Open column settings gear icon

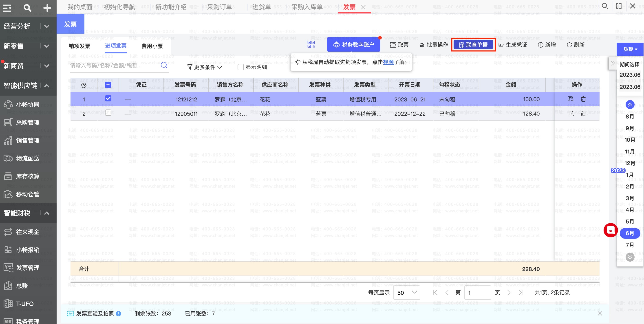click(84, 85)
